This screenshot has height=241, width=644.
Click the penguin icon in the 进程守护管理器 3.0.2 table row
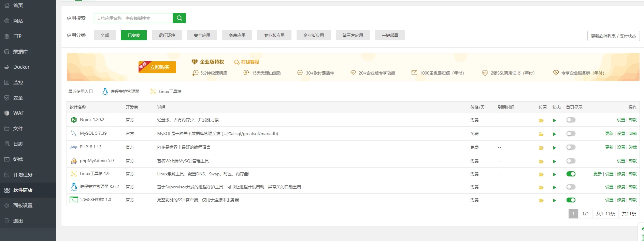coord(74,187)
